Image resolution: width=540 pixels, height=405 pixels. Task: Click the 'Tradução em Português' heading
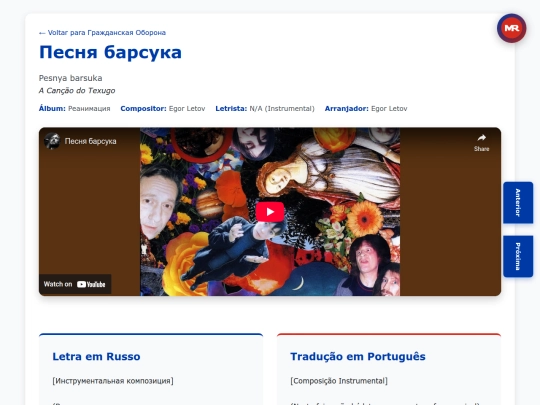(x=358, y=356)
